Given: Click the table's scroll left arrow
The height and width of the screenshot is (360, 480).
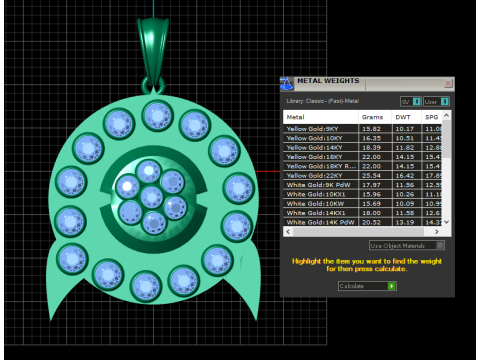Looking at the screenshot, I should [288, 231].
